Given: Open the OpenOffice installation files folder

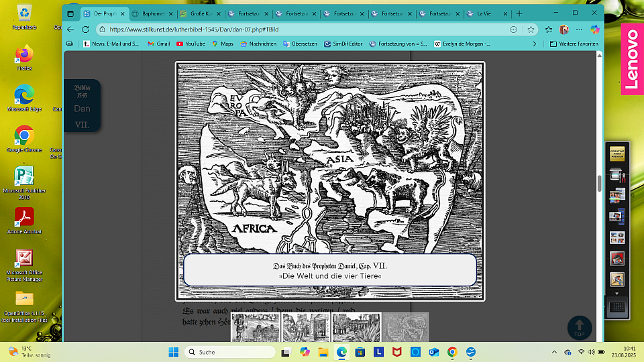Looking at the screenshot, I should 24,306.
